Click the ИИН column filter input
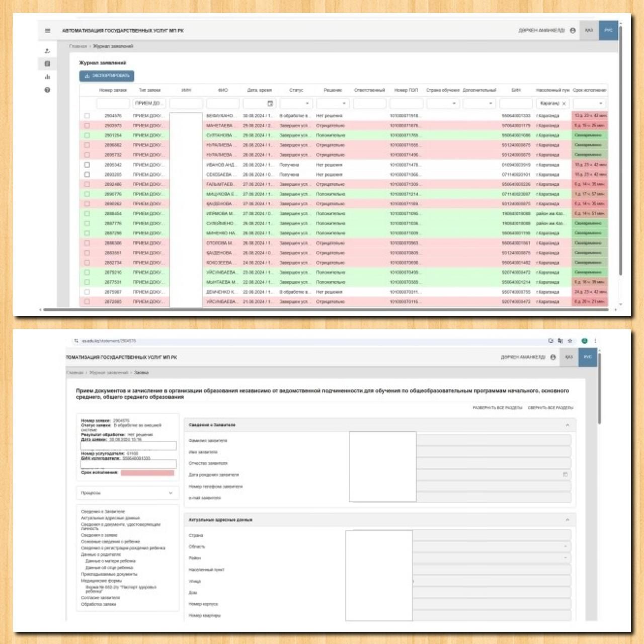This screenshot has width=644, height=644. point(186,104)
